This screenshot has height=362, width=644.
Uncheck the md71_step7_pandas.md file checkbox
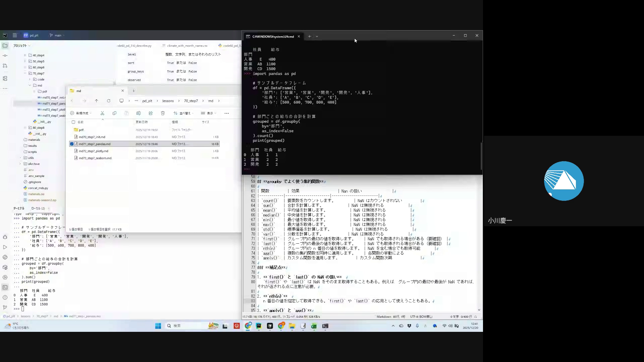(x=72, y=144)
